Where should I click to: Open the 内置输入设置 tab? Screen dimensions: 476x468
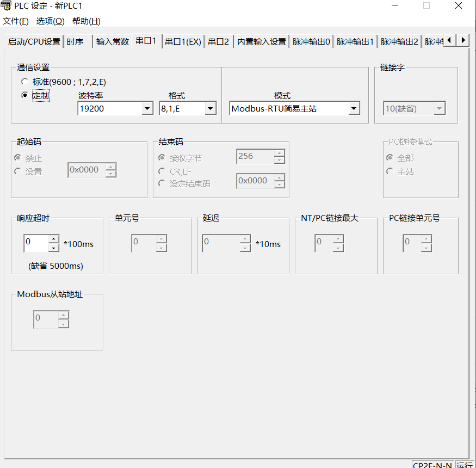261,42
